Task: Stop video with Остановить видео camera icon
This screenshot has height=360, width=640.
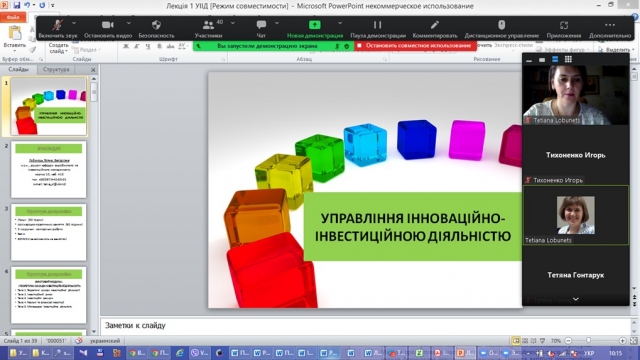Action: pos(108,25)
